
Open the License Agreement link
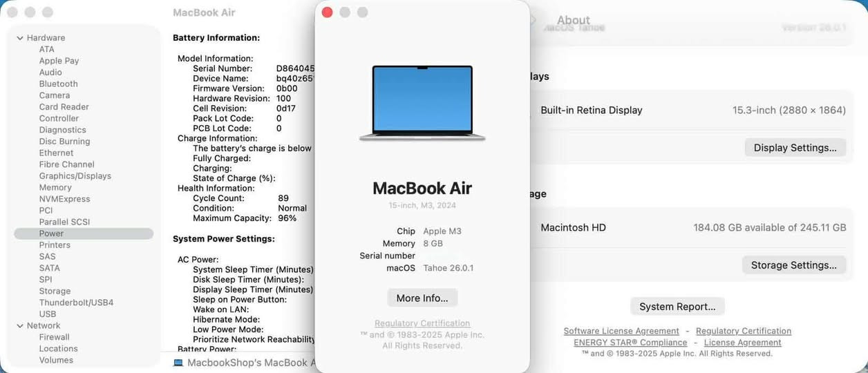(742, 343)
